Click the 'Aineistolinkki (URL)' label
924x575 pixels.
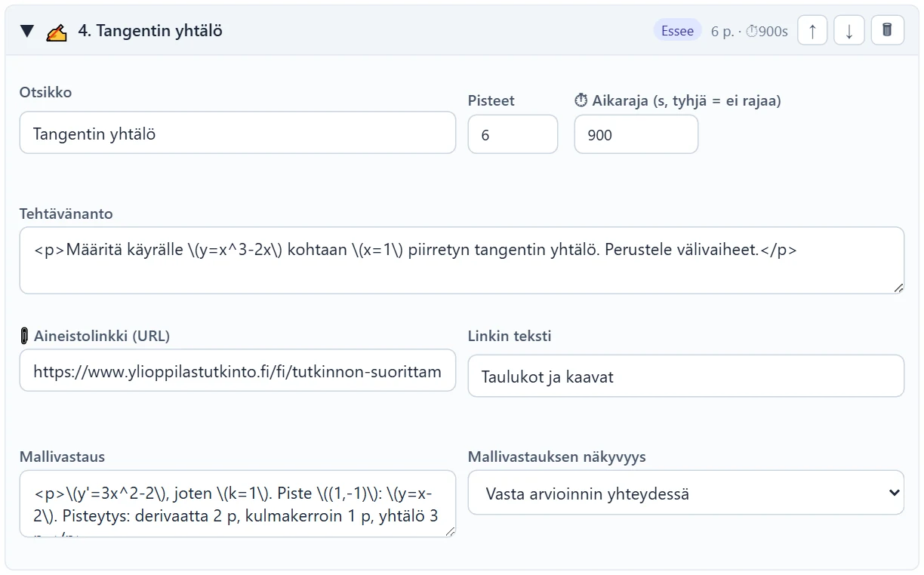point(95,336)
